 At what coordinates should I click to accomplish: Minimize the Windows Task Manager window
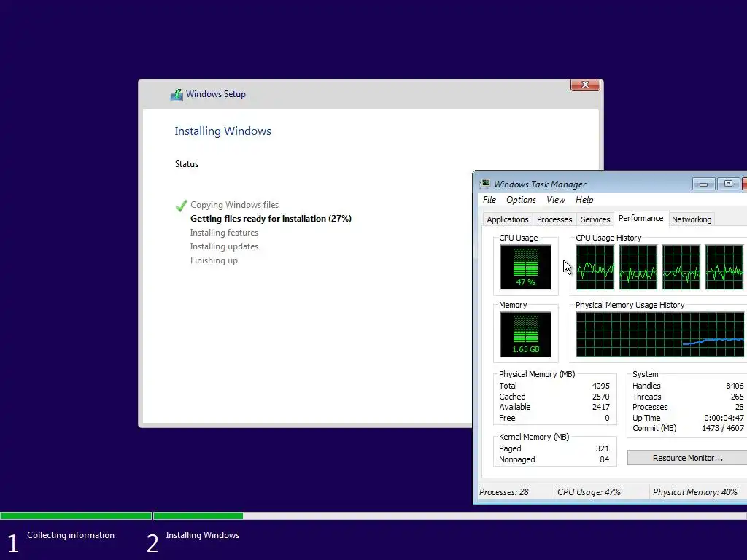(x=704, y=184)
